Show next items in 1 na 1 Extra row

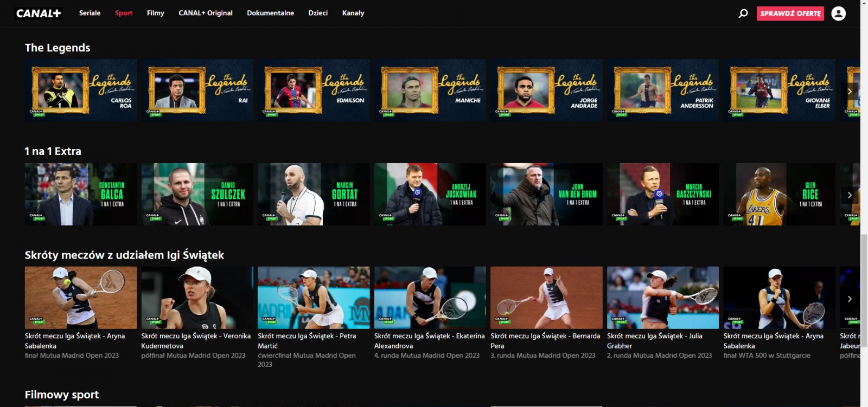(x=850, y=195)
